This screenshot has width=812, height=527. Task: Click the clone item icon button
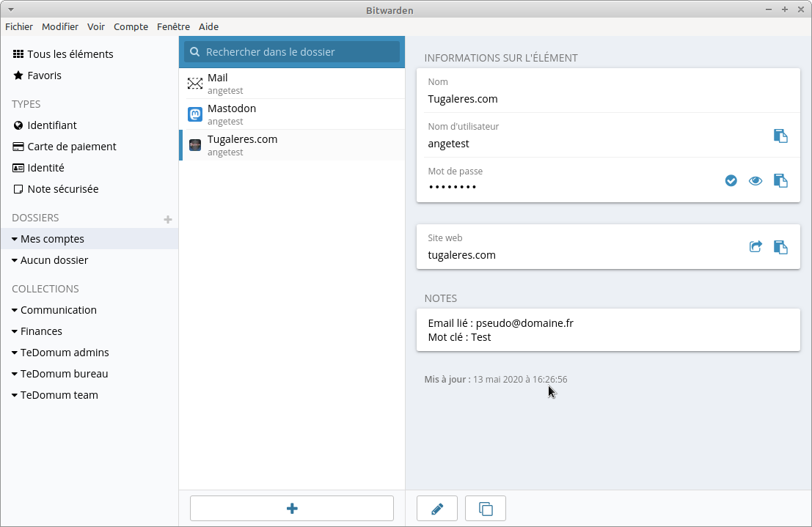(x=486, y=508)
